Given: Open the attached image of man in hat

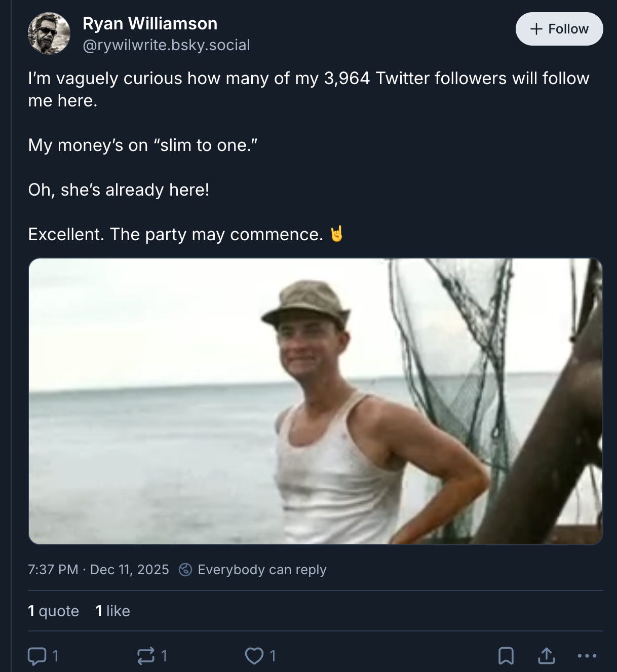Looking at the screenshot, I should point(315,401).
